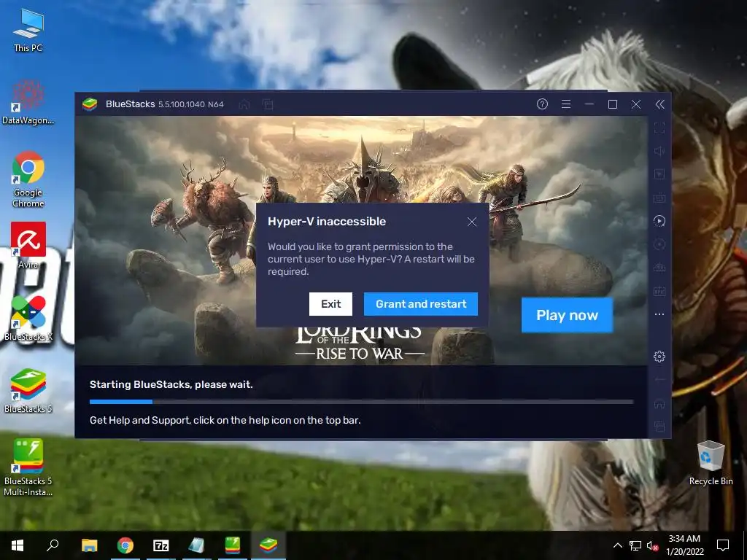The height and width of the screenshot is (560, 747).
Task: Click the Lord of the Rings banner
Action: (x=361, y=241)
